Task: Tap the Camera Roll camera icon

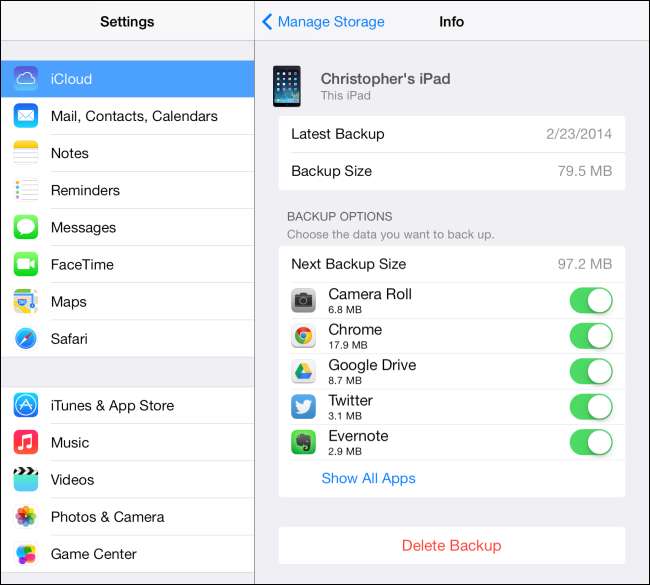Action: pyautogui.click(x=303, y=300)
